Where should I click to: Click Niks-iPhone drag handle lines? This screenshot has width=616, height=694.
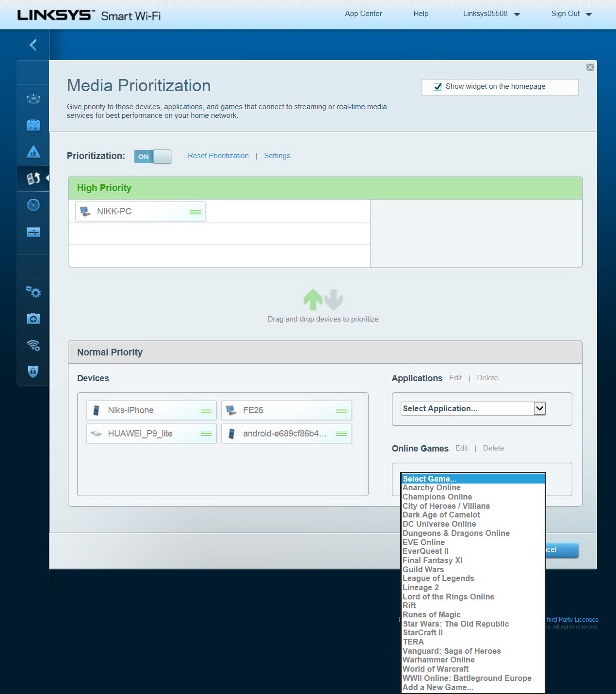click(206, 411)
